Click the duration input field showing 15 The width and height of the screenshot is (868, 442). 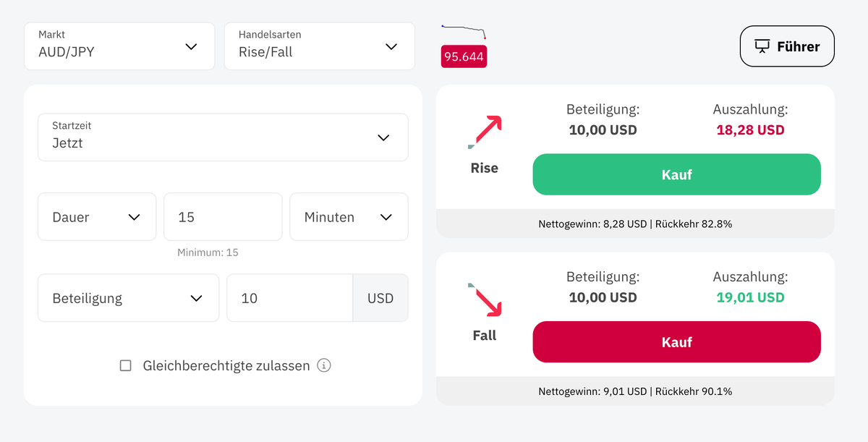coord(222,217)
